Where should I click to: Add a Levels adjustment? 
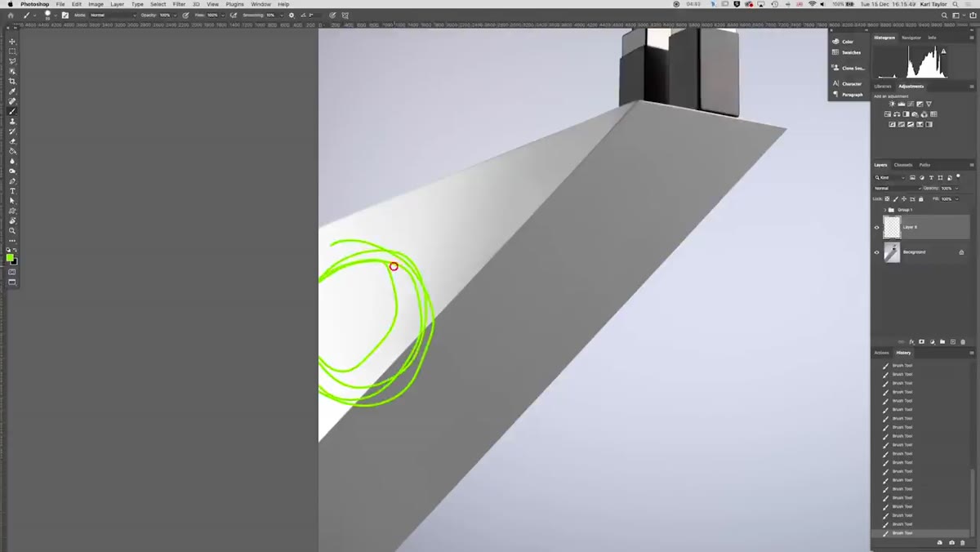902,104
